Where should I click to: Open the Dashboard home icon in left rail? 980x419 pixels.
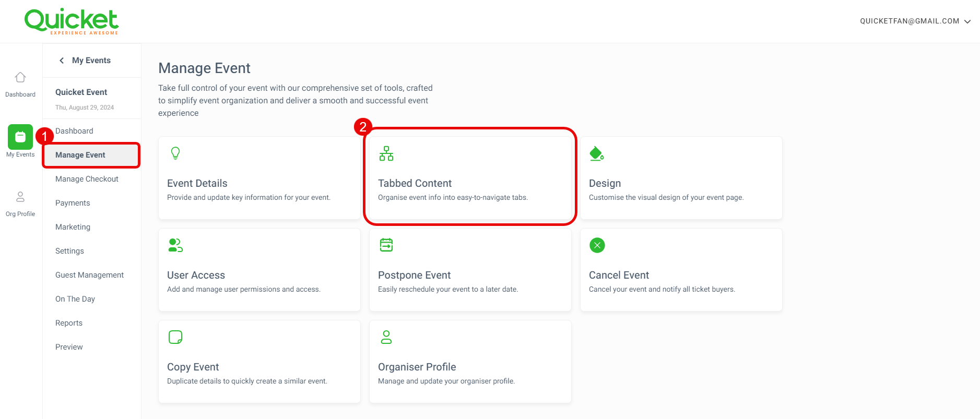(x=20, y=77)
